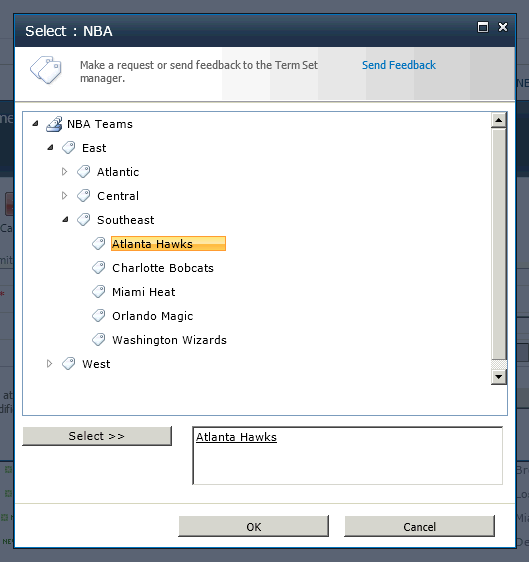Click the tag icon beside Central

click(84, 196)
